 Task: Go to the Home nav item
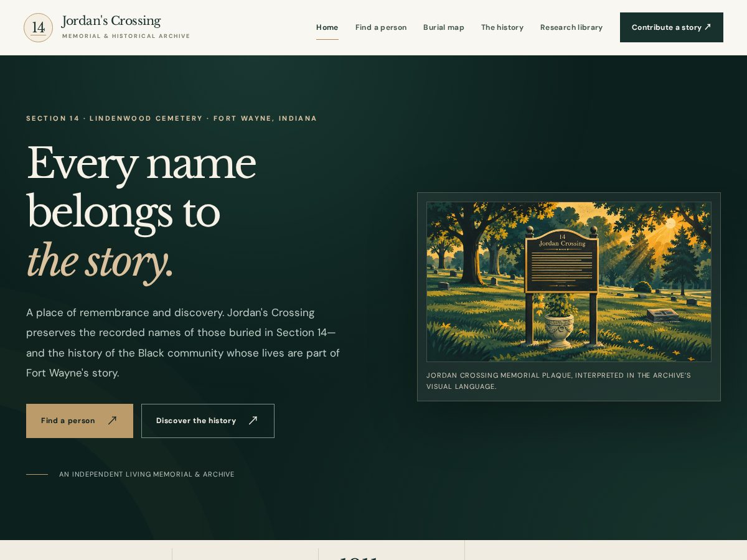pyautogui.click(x=327, y=27)
